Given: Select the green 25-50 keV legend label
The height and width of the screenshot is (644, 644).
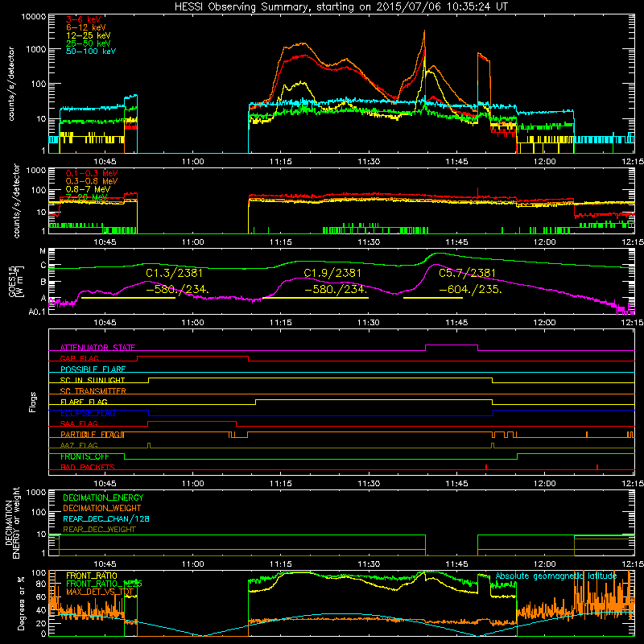Looking at the screenshot, I should [89, 43].
